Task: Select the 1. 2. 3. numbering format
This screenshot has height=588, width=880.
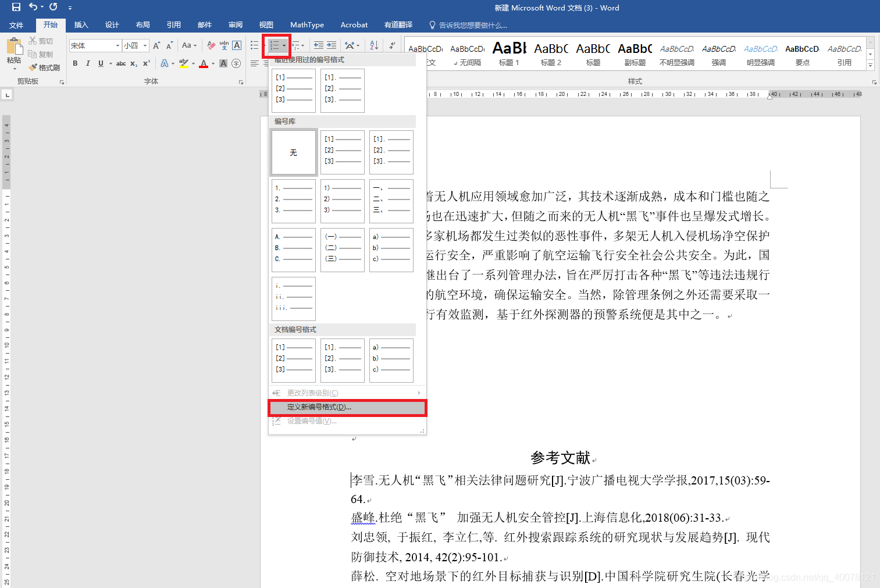Action: click(294, 201)
